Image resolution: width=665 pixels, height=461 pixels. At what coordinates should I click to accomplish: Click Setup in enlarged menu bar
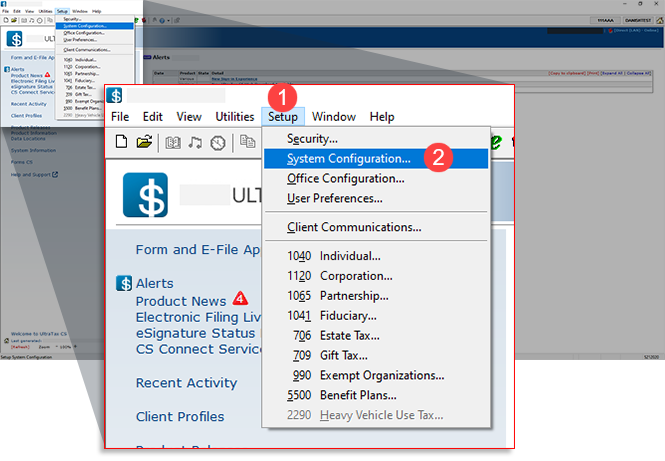283,117
